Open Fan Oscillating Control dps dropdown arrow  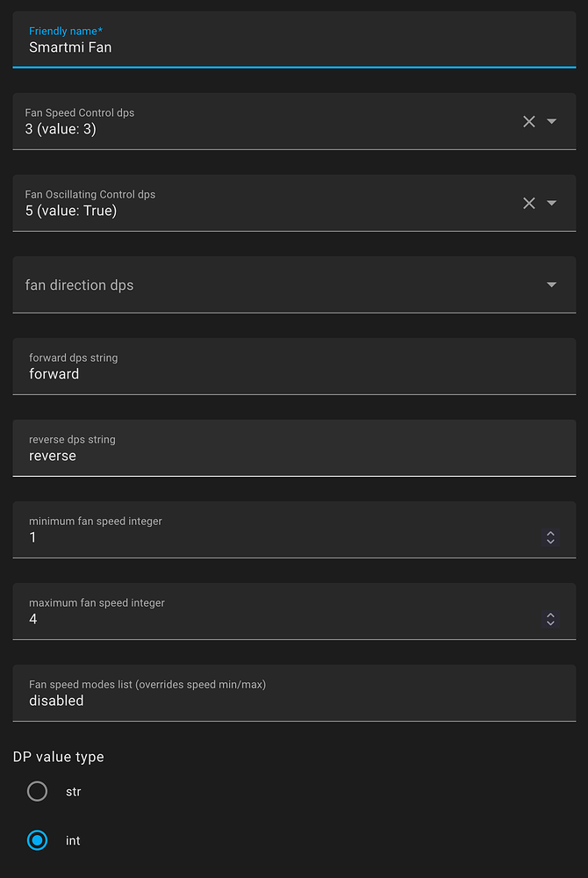pos(552,204)
